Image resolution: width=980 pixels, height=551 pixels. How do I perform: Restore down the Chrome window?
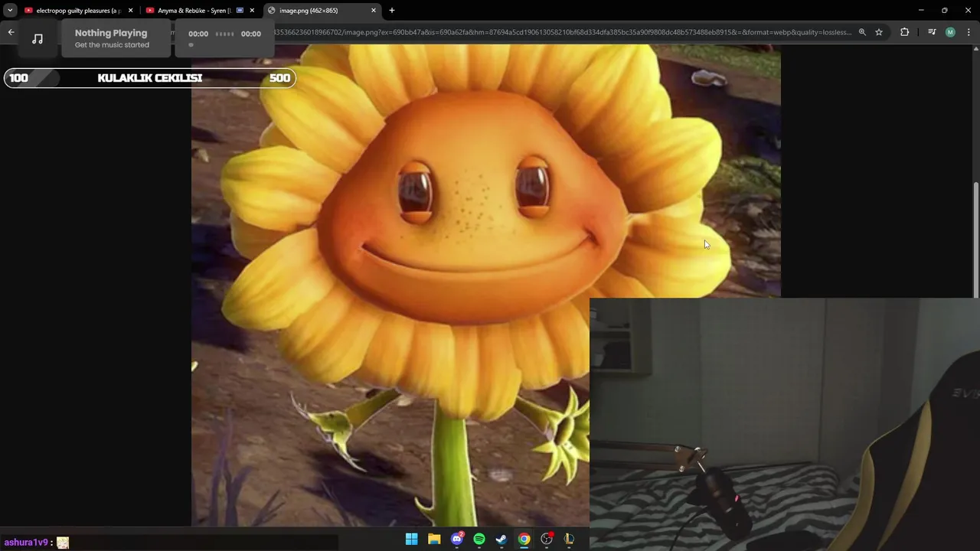pyautogui.click(x=945, y=10)
